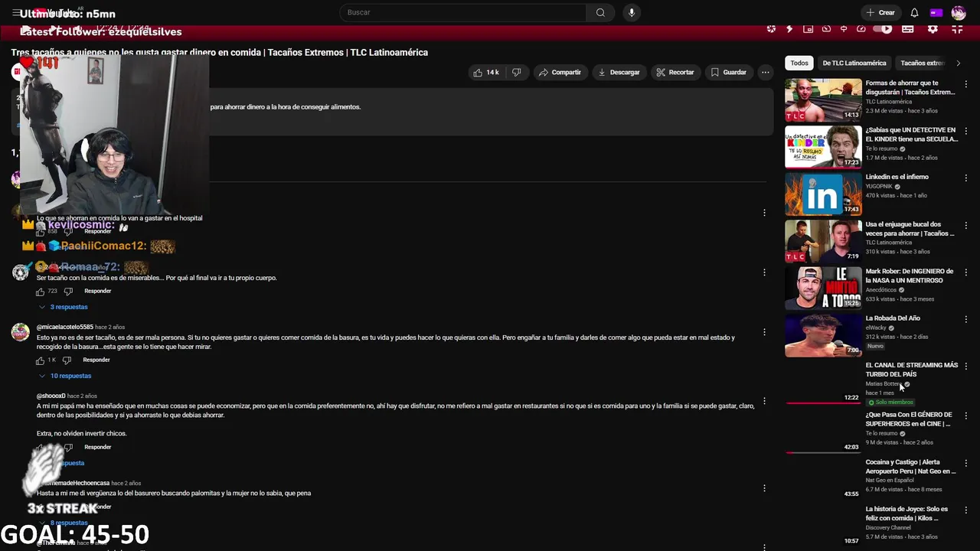Click the Crear button
This screenshot has width=980, height=551.
(x=880, y=12)
